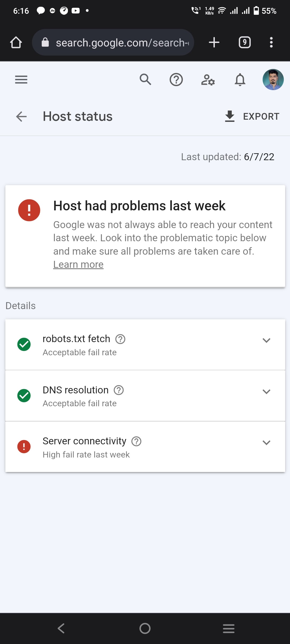Screen dimensions: 290x644
Task: Go back using the Host status arrow
Action: [21, 116]
